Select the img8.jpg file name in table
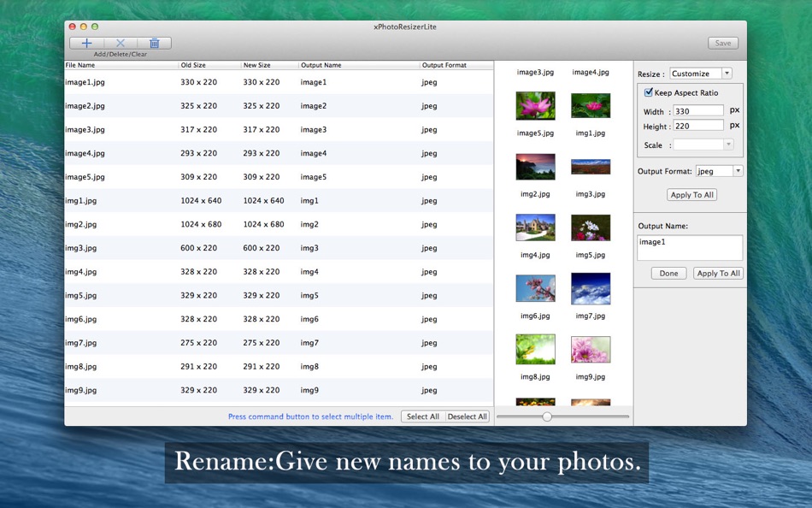Viewport: 812px width, 508px height. 81,367
